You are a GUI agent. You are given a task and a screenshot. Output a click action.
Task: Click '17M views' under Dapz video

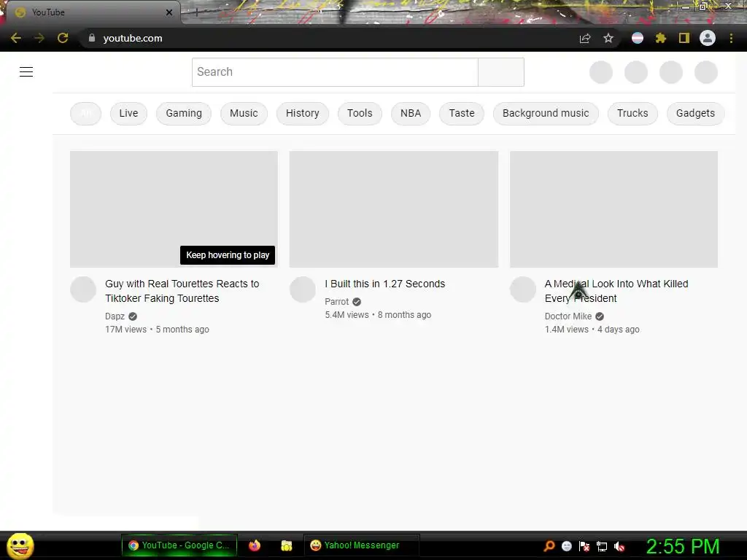point(125,330)
